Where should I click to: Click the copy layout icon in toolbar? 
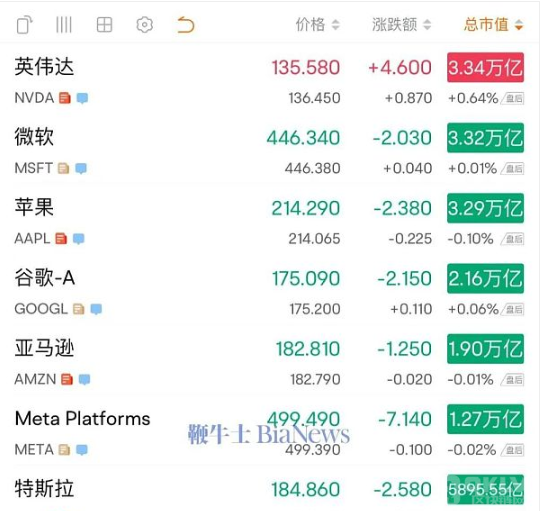[x=24, y=25]
